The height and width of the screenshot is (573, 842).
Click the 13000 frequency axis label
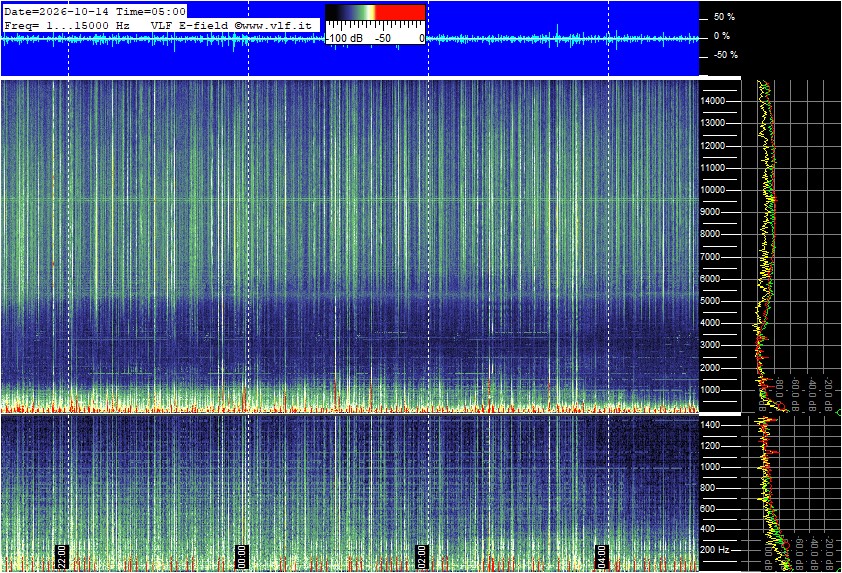point(713,123)
